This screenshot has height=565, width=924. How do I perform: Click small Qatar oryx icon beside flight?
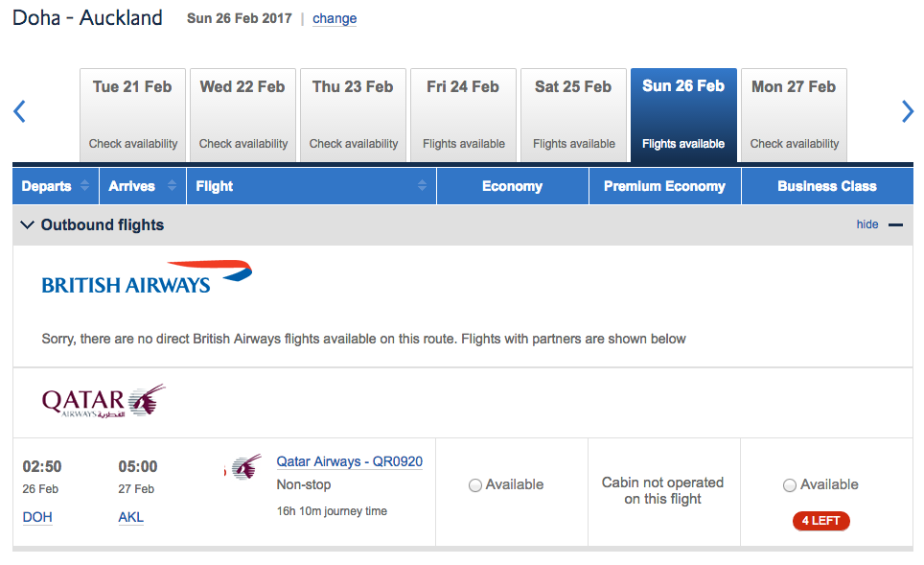click(x=245, y=468)
